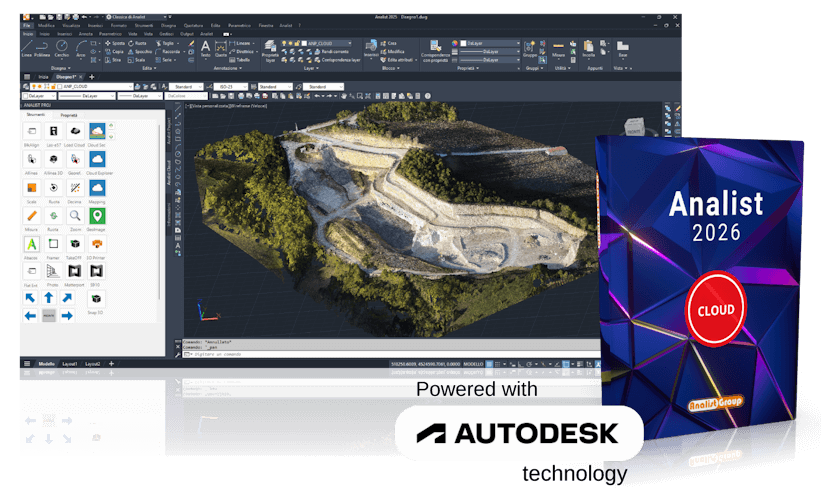
Task: Open Proprietà layer manager
Action: [270, 51]
